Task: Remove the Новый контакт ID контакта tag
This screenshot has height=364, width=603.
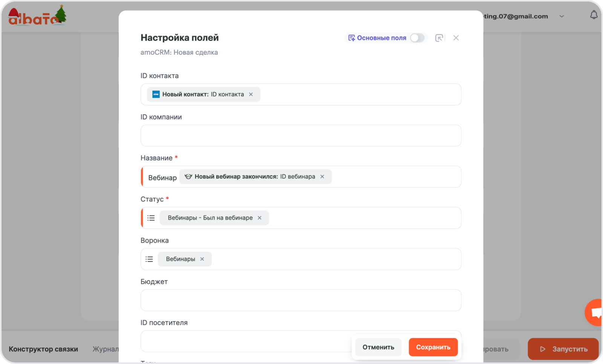Action: click(251, 94)
